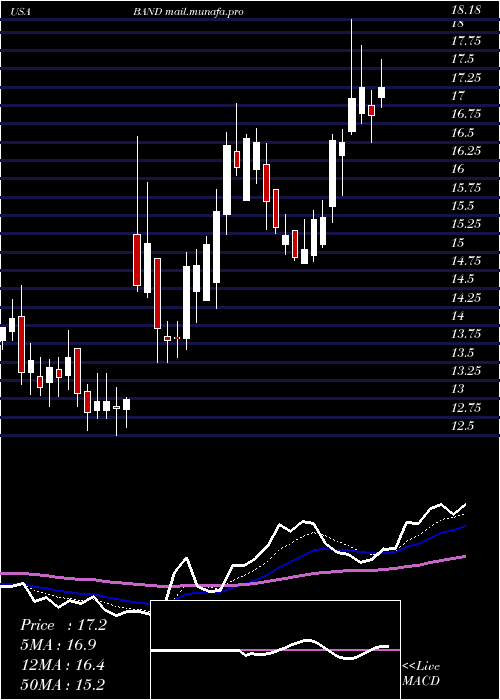Click the 16.25 price axis label
The height and width of the screenshot is (700, 500).
(466, 151)
